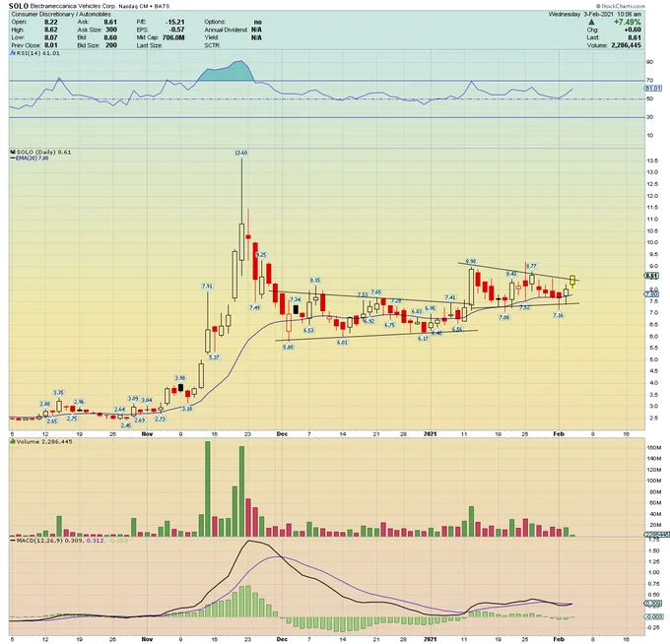
Task: Click the Volume value 2,286,445 in the header
Action: coord(626,45)
